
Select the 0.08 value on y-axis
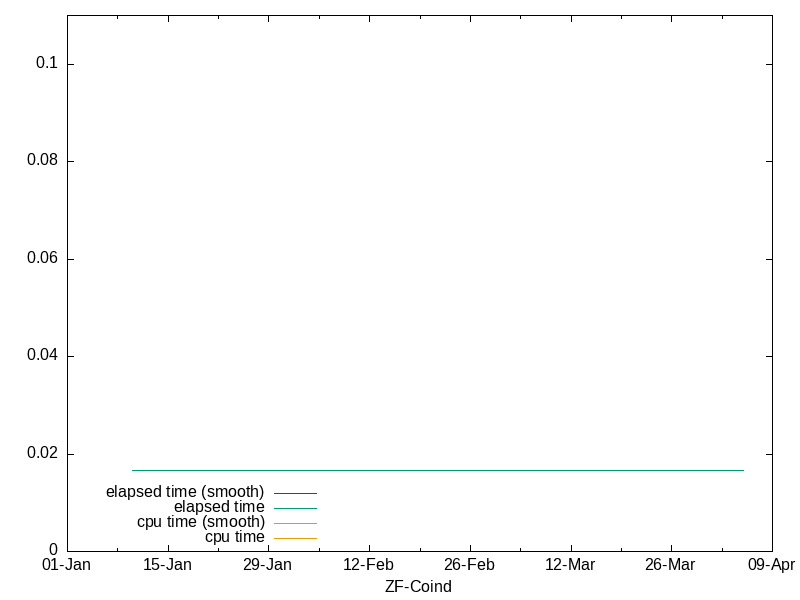click(42, 161)
